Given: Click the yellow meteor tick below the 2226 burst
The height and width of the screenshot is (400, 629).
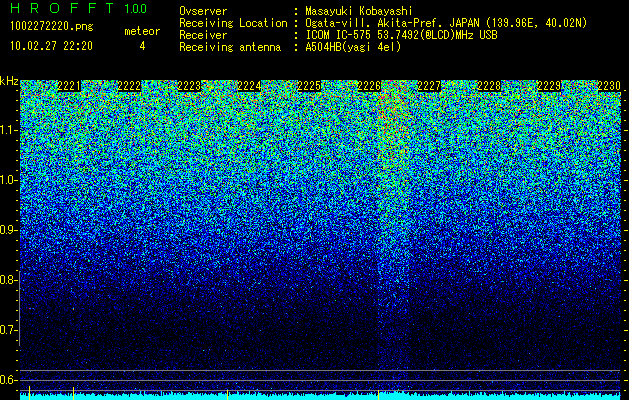Looking at the screenshot, I should pos(378,394).
